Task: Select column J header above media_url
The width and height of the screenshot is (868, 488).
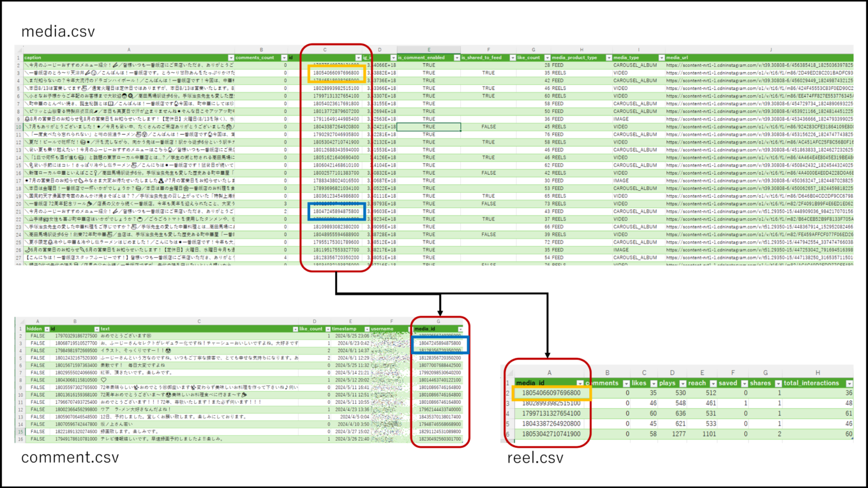Action: pyautogui.click(x=770, y=50)
